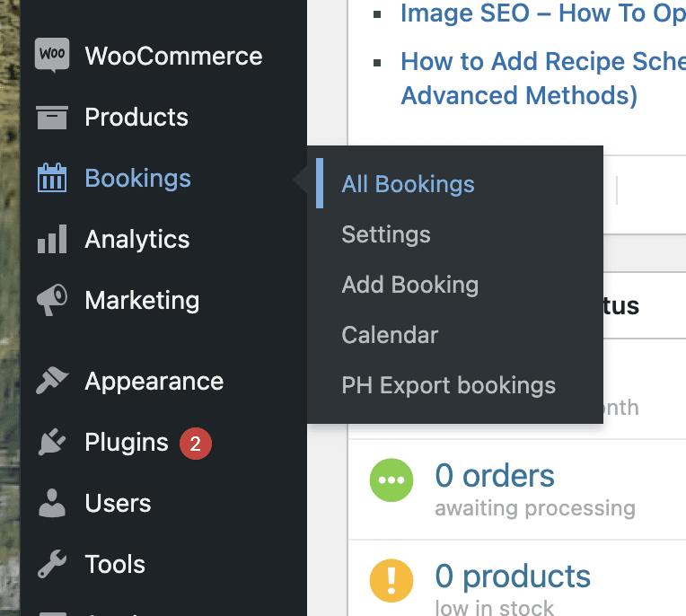Select PH Export bookings
Screen dimensions: 686x616
pos(448,385)
